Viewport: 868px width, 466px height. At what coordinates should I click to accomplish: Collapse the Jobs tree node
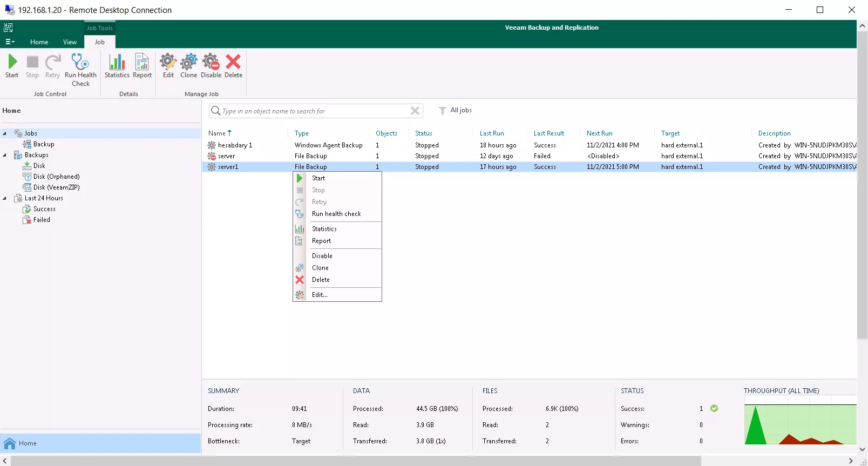5,133
